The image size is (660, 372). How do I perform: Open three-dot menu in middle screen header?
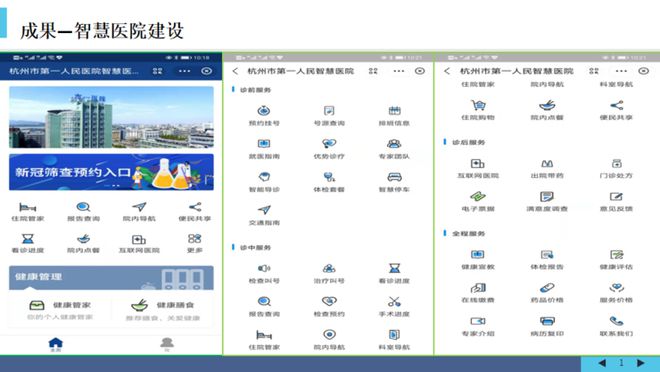(x=399, y=71)
